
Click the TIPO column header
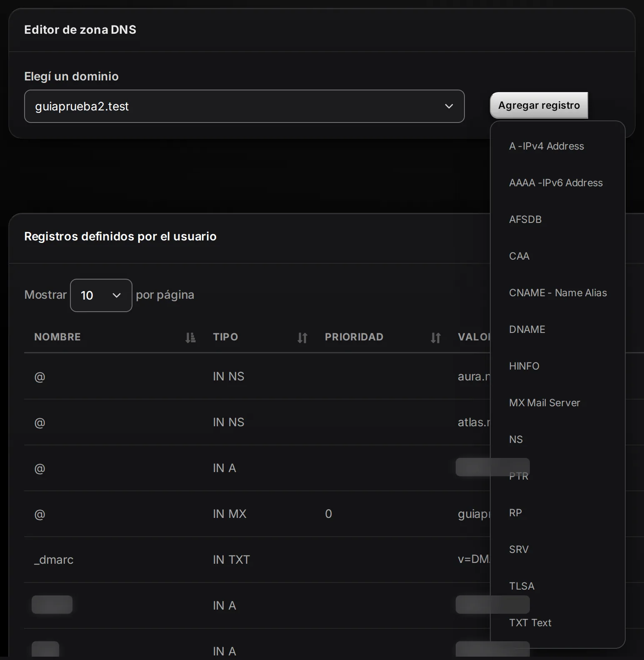click(x=225, y=337)
